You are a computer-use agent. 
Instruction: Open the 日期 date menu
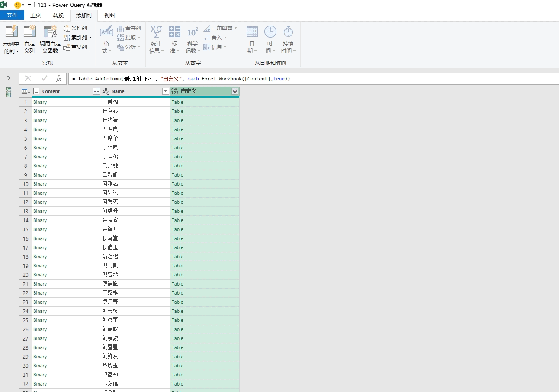(252, 39)
